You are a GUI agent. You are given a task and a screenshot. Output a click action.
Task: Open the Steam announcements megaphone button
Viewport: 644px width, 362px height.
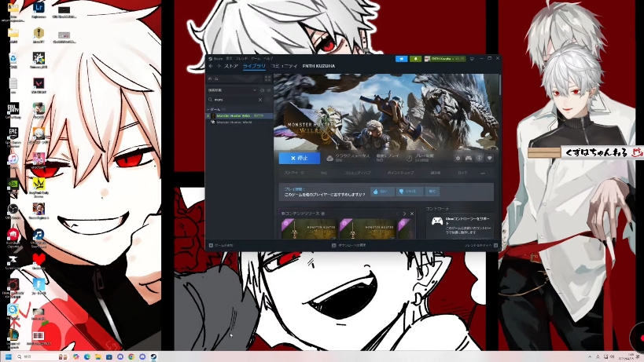401,59
